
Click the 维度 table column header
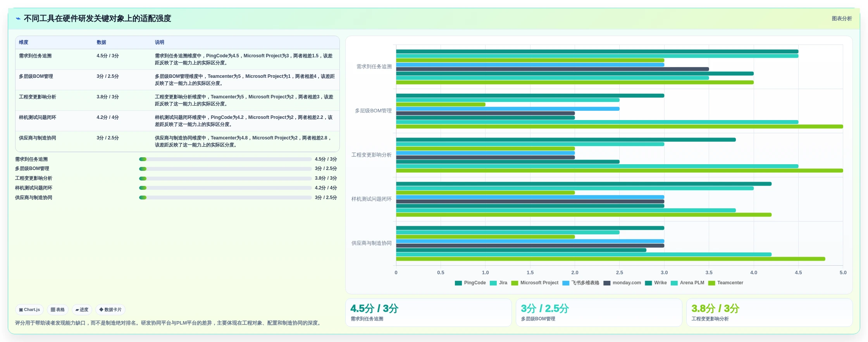pos(24,43)
